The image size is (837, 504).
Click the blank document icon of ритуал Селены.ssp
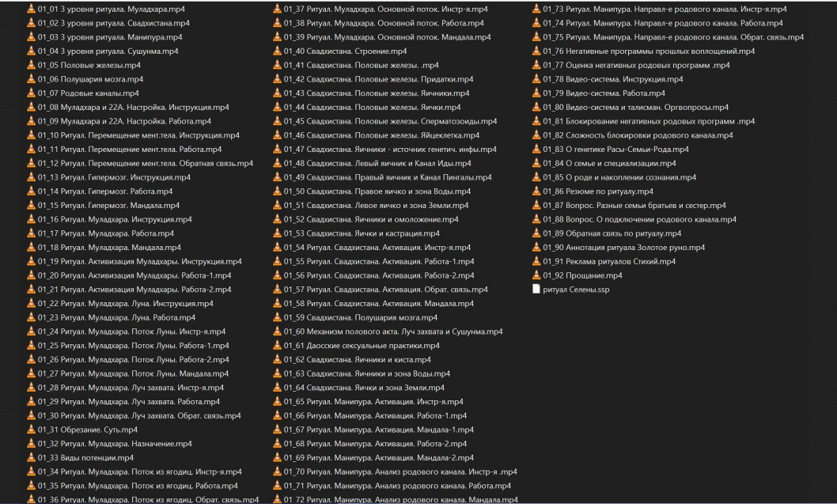(x=536, y=290)
